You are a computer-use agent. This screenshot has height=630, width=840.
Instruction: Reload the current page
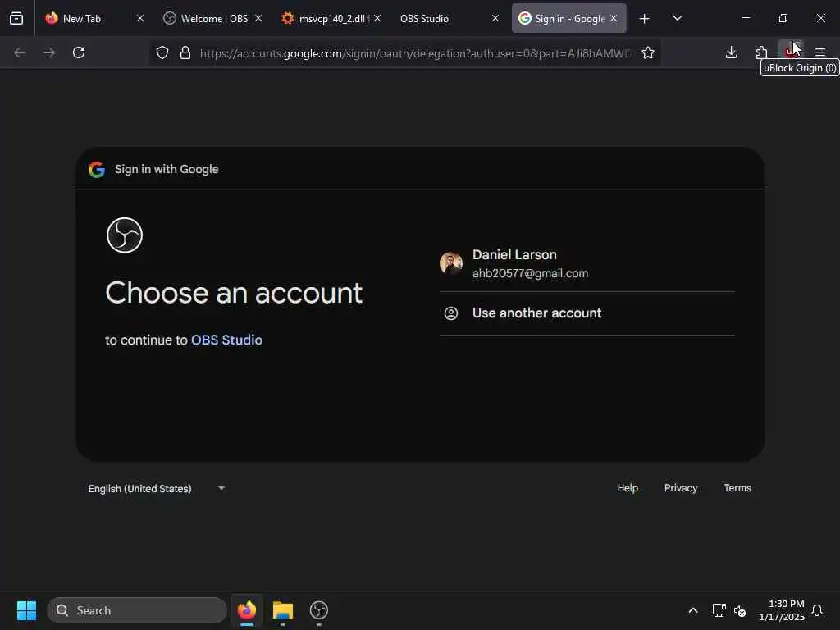(79, 52)
